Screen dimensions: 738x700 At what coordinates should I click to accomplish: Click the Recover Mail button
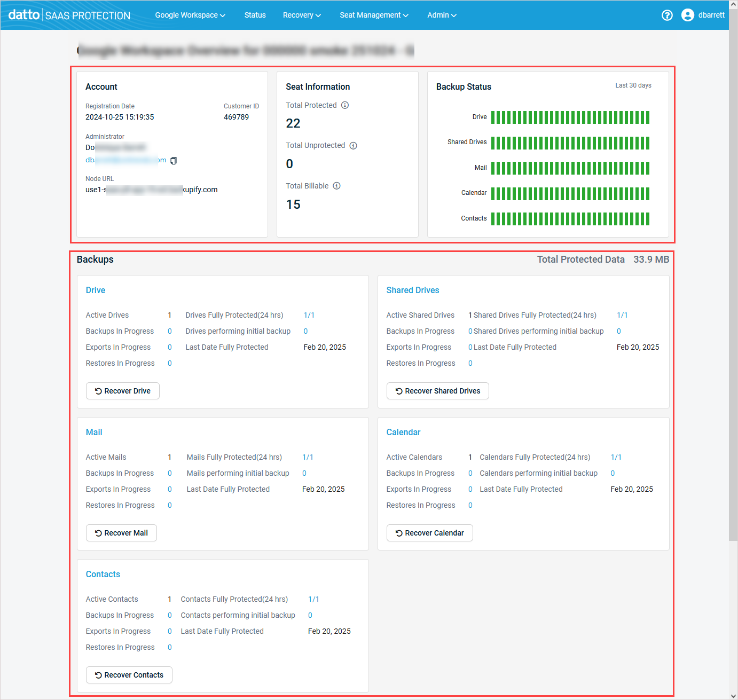(121, 533)
